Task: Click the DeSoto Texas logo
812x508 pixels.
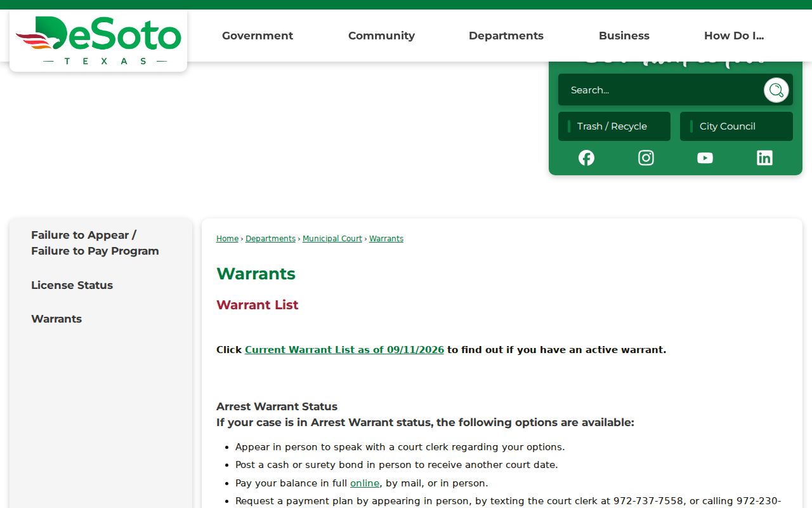Action: click(x=98, y=40)
